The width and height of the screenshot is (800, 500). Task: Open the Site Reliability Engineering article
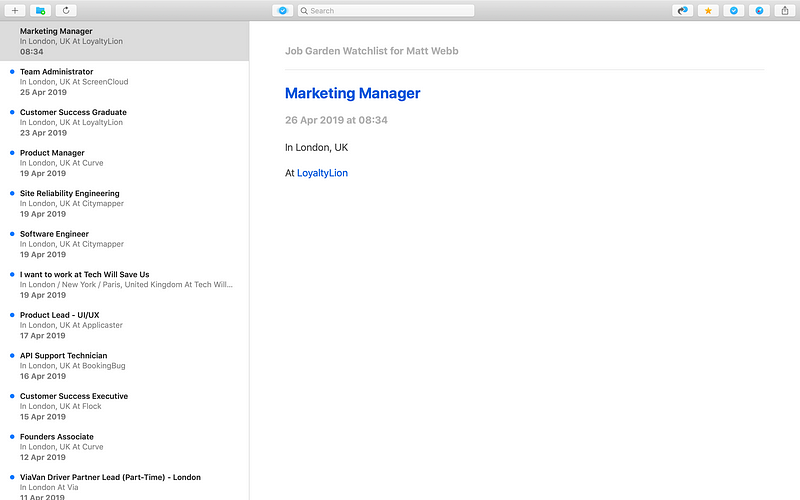pos(124,204)
